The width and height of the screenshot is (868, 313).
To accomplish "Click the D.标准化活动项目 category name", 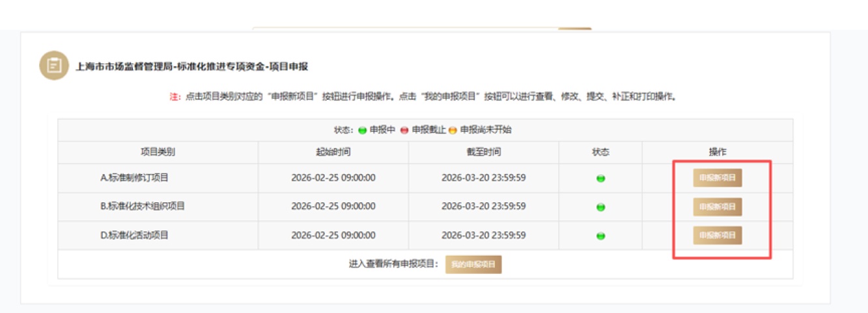I will pyautogui.click(x=134, y=235).
